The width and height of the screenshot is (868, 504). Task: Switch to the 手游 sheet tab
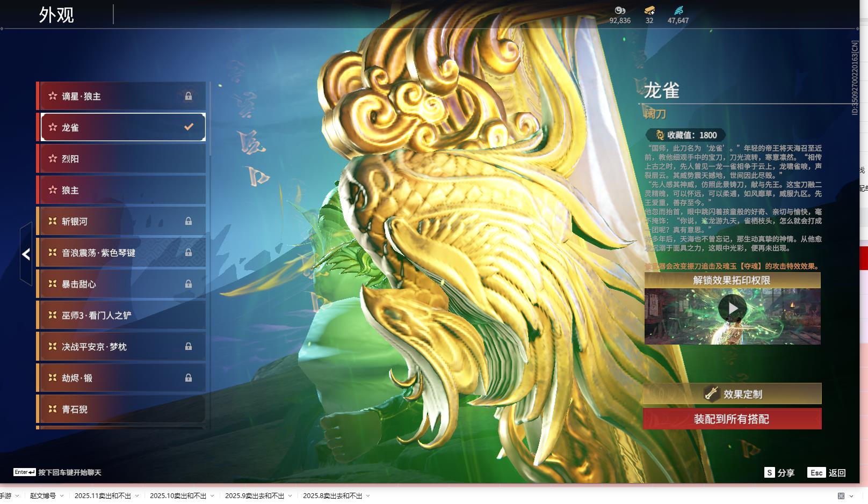[x=5, y=496]
